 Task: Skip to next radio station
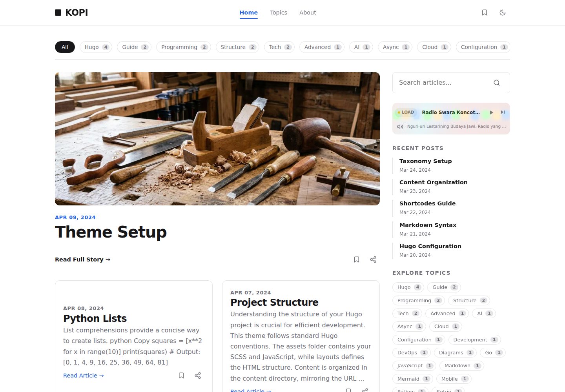tap(503, 112)
